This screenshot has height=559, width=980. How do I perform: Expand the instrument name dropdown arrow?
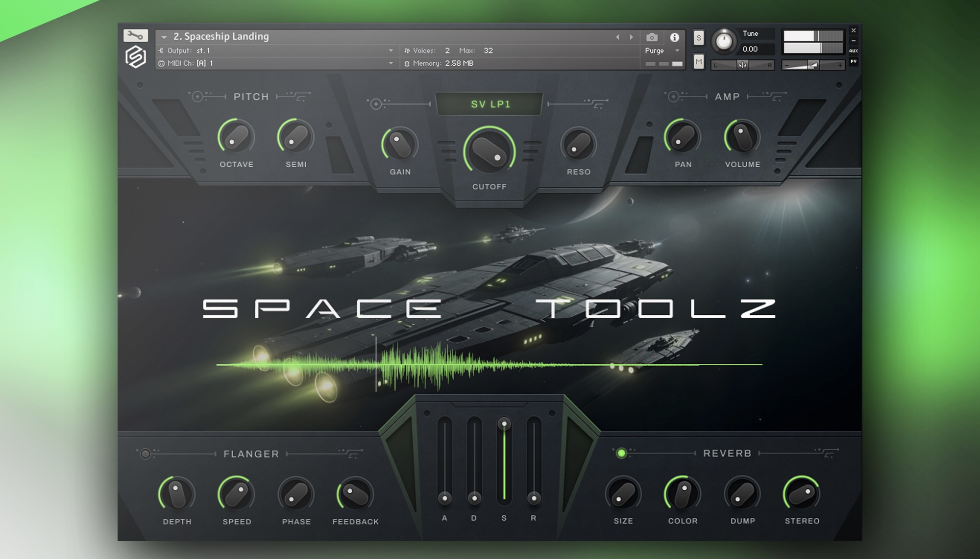coord(164,37)
